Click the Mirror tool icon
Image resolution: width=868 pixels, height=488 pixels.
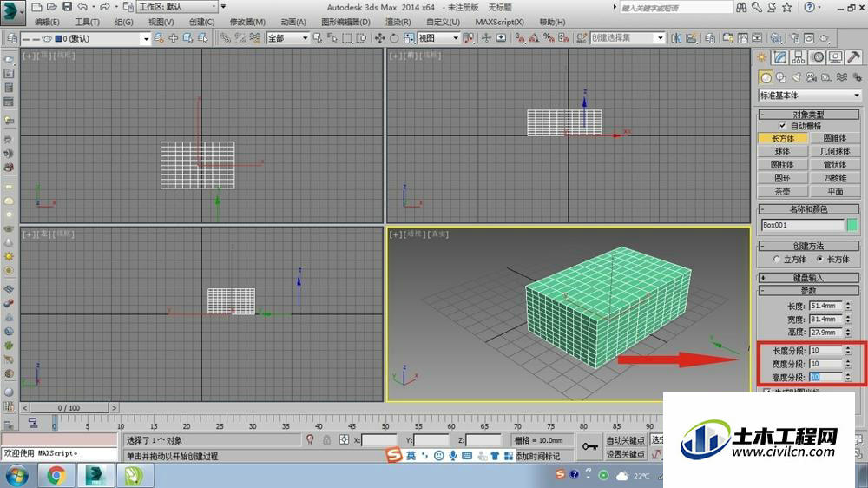[676, 38]
